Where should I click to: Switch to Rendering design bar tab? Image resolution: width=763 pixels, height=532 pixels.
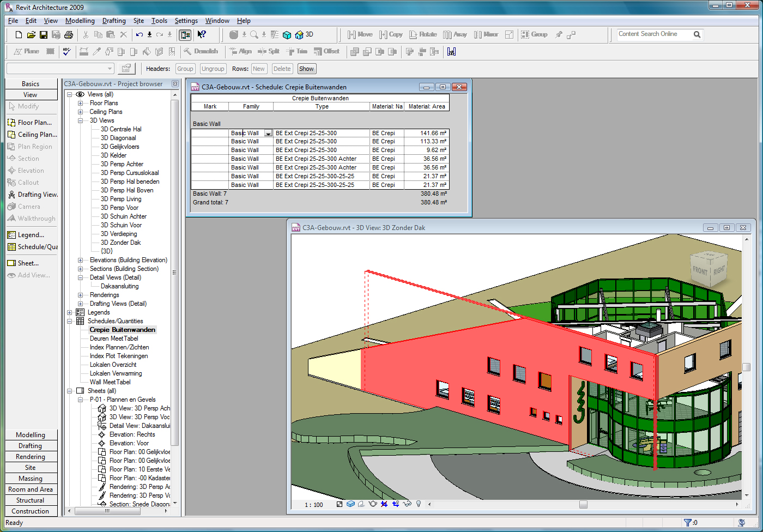31,457
